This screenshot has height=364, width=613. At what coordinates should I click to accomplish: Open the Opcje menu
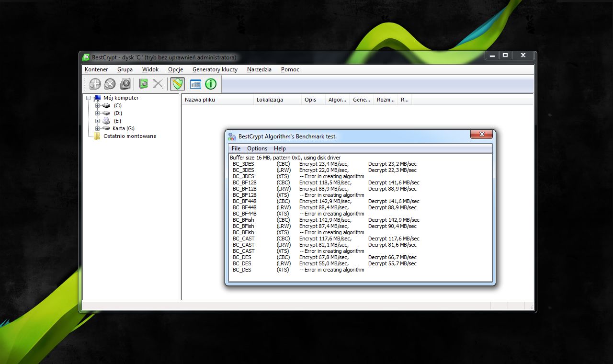pyautogui.click(x=176, y=69)
